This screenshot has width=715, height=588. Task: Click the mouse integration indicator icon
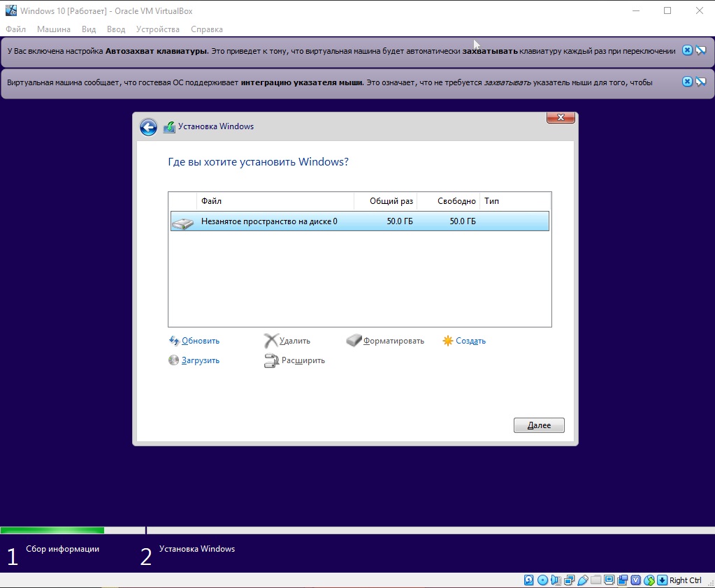click(649, 580)
